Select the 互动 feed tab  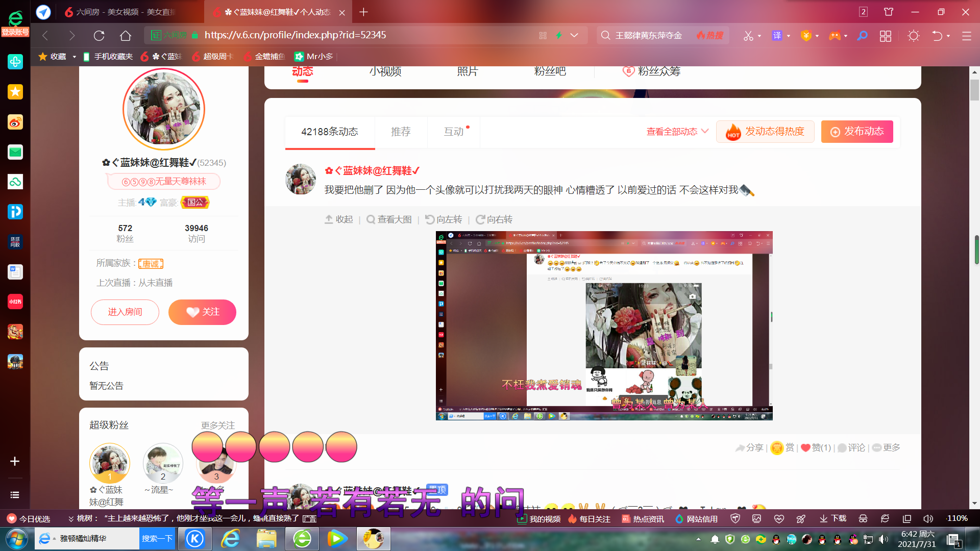[454, 132]
